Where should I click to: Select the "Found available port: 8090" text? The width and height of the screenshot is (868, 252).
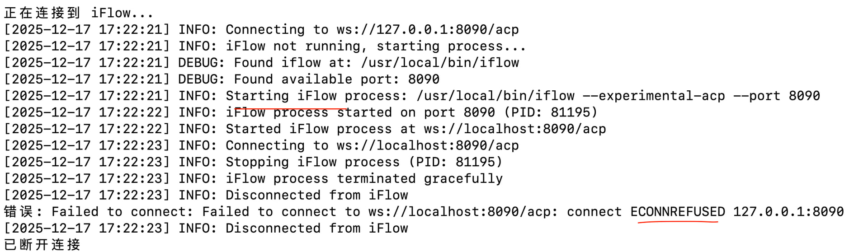[336, 79]
